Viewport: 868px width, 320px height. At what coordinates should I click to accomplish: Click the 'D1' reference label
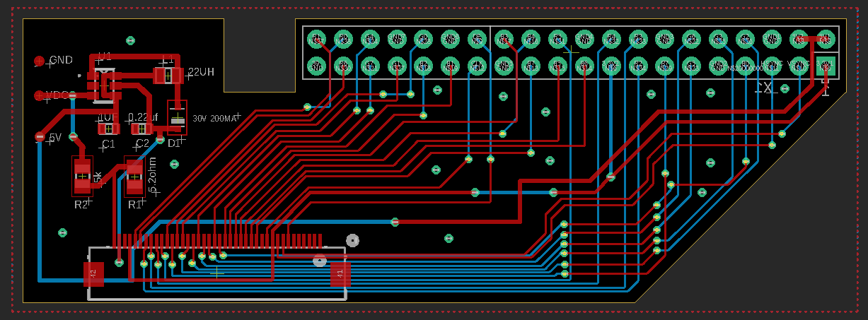[174, 143]
